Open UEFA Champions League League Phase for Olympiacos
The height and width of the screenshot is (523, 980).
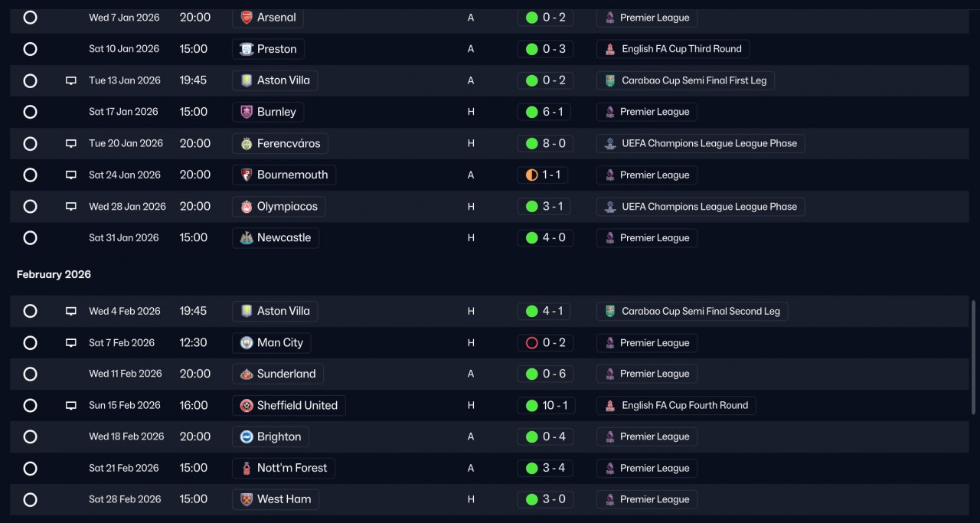tap(701, 206)
